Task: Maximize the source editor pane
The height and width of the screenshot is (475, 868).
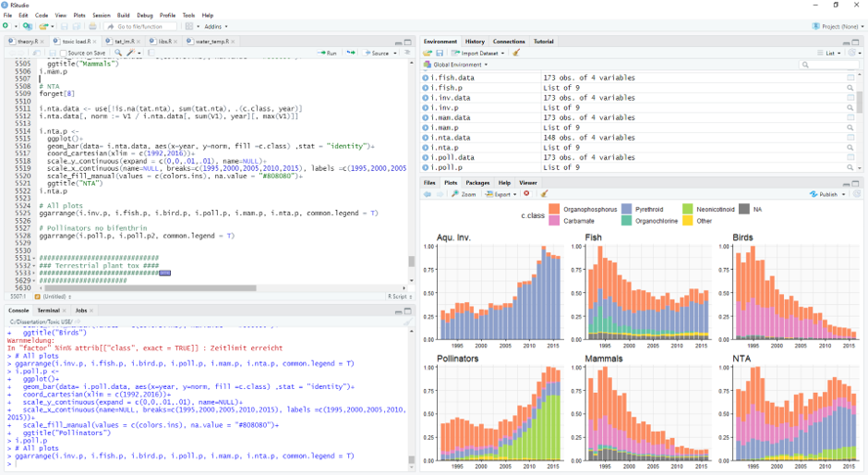Action: click(408, 43)
